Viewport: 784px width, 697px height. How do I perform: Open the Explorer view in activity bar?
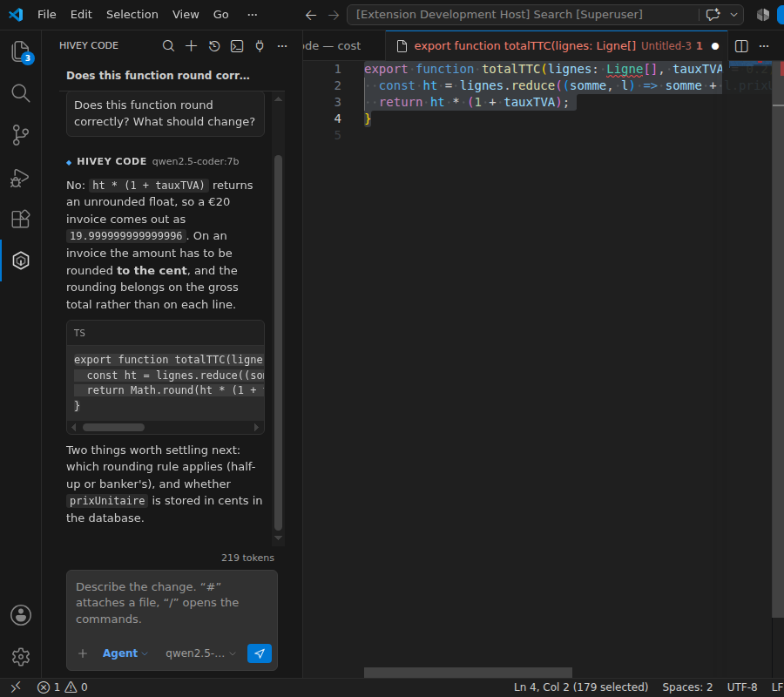pyautogui.click(x=21, y=51)
